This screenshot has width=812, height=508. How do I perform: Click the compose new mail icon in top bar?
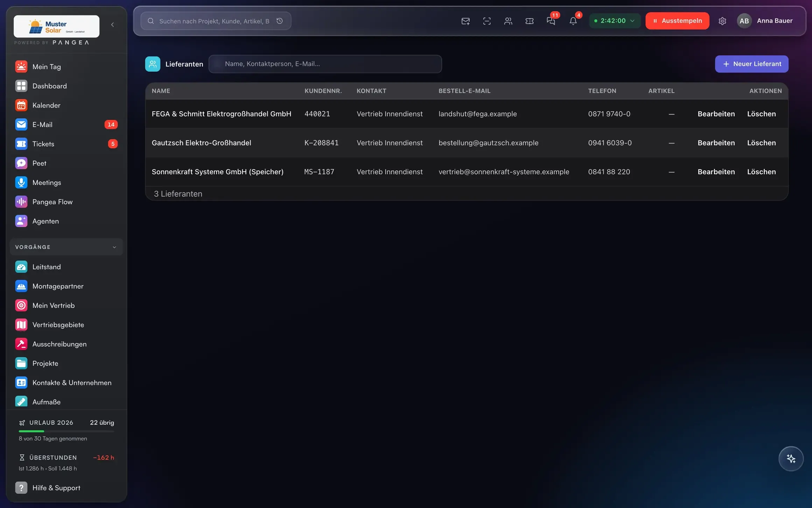pyautogui.click(x=465, y=21)
